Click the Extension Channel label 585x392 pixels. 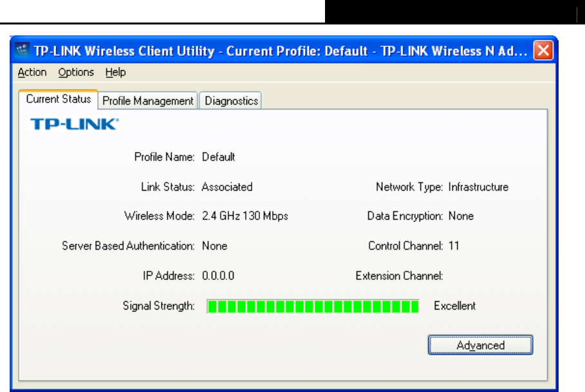coord(399,275)
